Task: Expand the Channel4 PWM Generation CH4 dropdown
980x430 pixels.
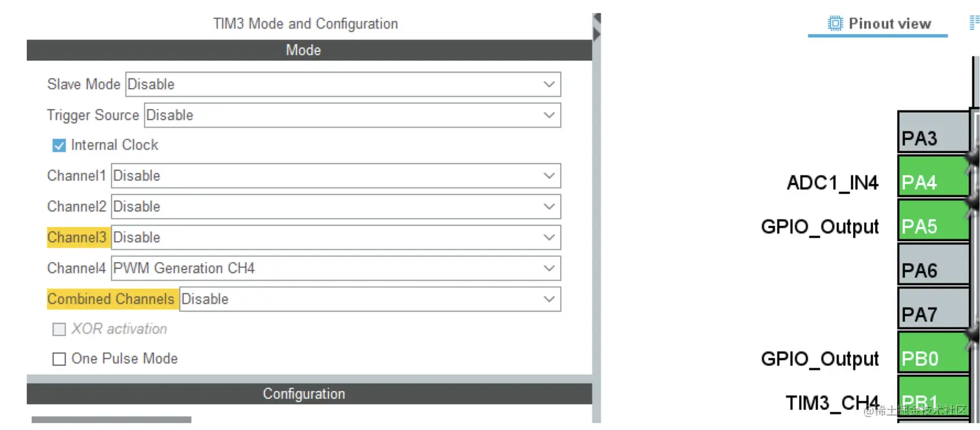Action: tap(336, 269)
